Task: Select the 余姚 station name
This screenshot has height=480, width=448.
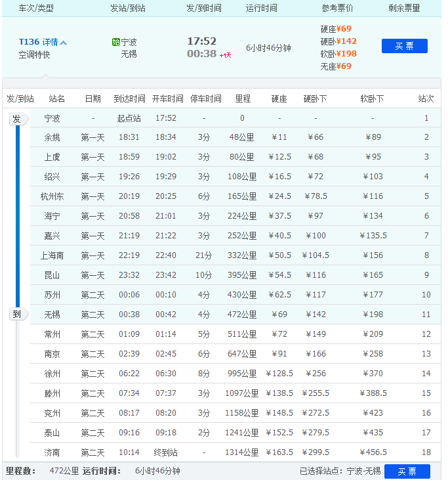Action: 52,137
